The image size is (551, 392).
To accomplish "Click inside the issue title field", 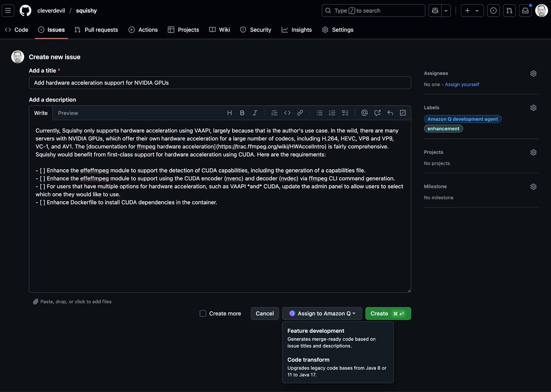I will 220,83.
